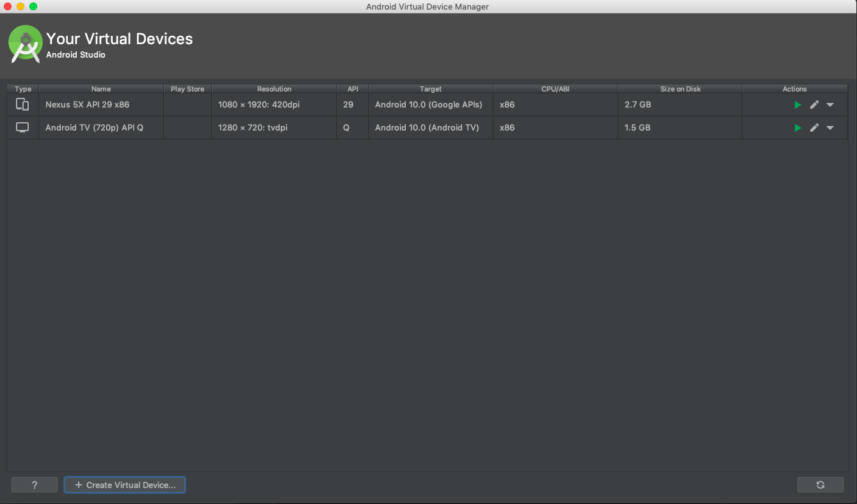
Task: Click the API 29 cell
Action: click(x=353, y=104)
